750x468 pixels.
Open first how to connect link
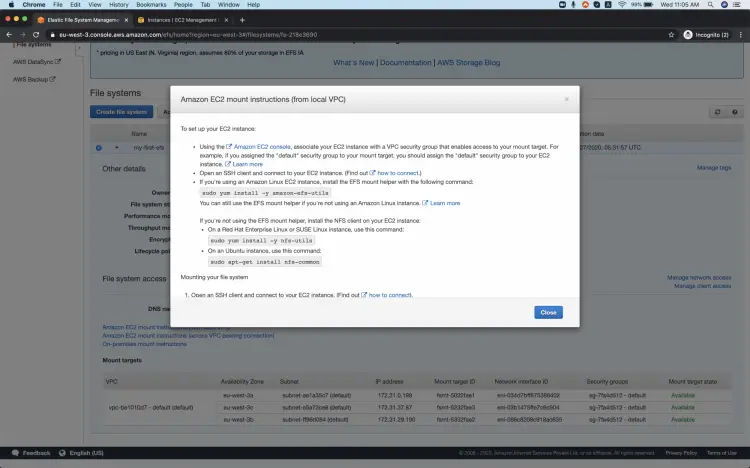(x=395, y=173)
